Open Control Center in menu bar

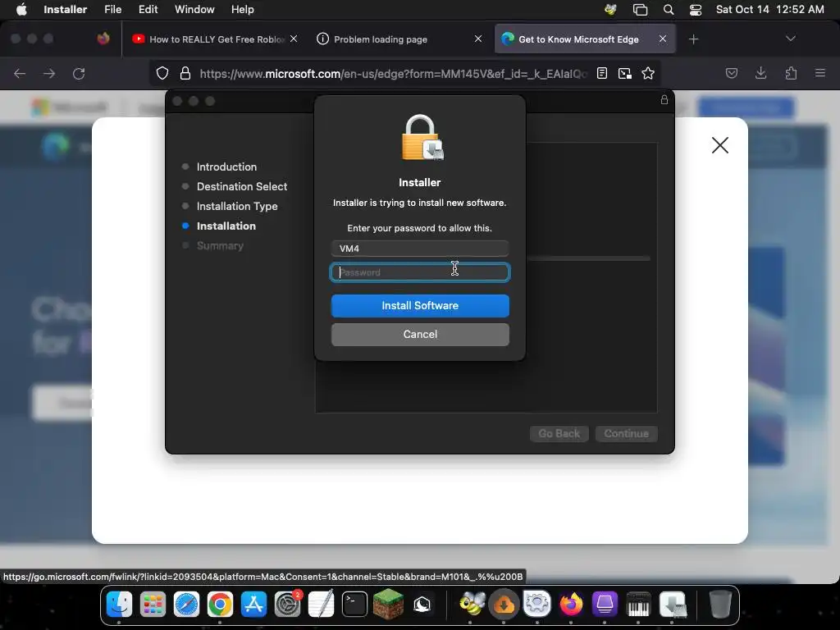coord(696,10)
